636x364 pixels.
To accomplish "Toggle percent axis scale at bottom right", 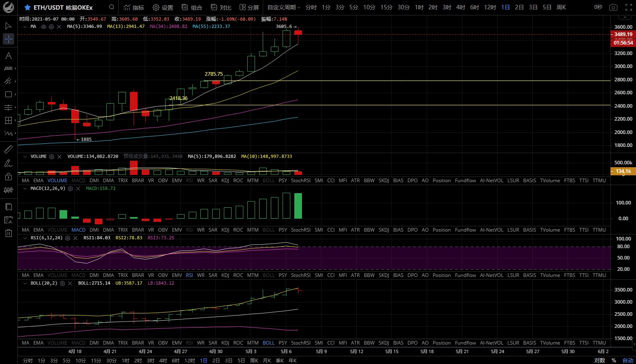I will [614, 360].
